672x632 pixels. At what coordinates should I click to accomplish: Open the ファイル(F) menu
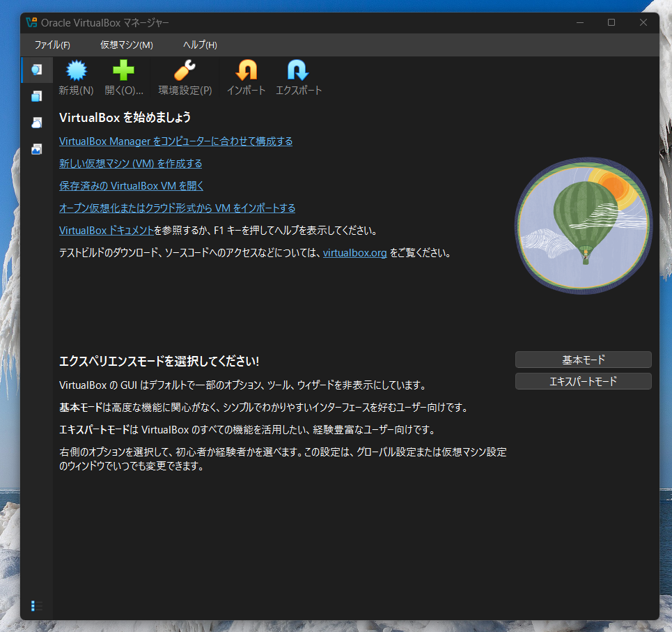[52, 45]
